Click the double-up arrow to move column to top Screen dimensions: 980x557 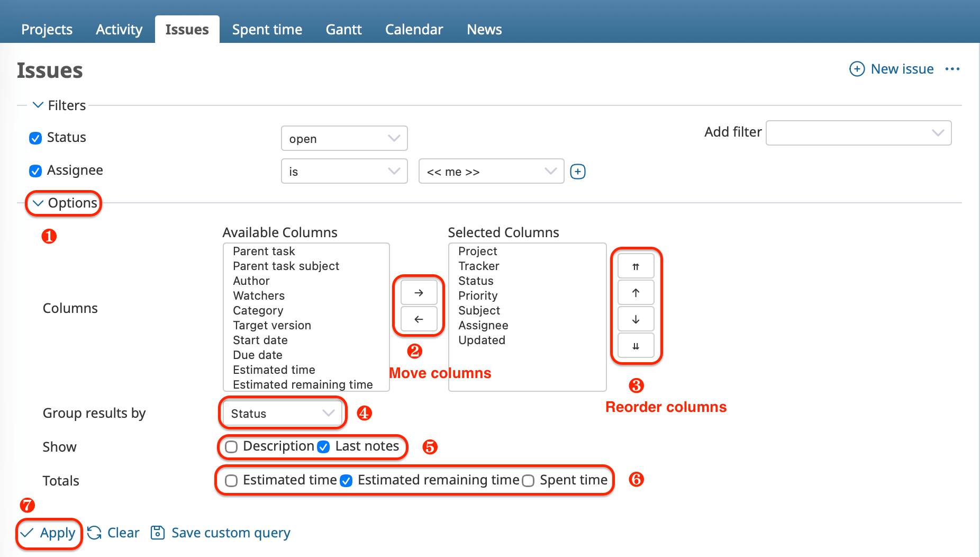click(x=635, y=266)
